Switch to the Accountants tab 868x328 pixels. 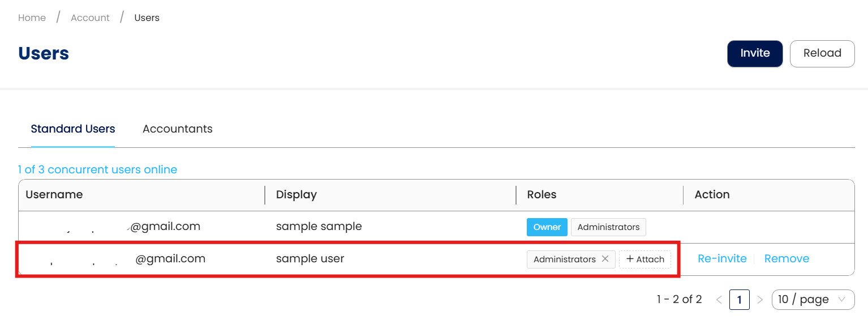tap(178, 129)
